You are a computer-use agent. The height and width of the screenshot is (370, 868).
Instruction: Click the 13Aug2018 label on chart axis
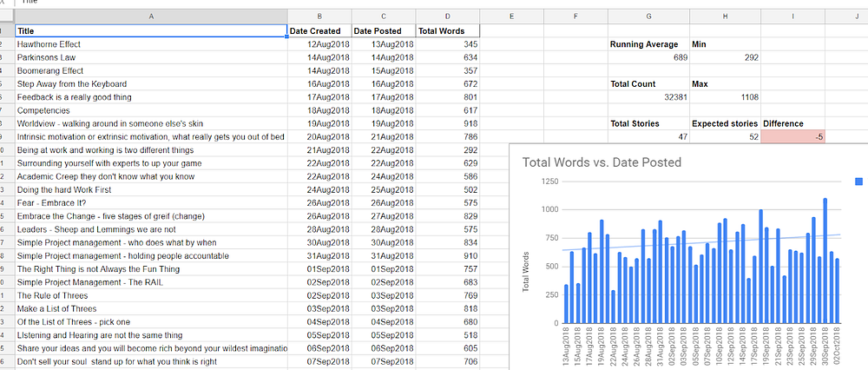tap(566, 345)
